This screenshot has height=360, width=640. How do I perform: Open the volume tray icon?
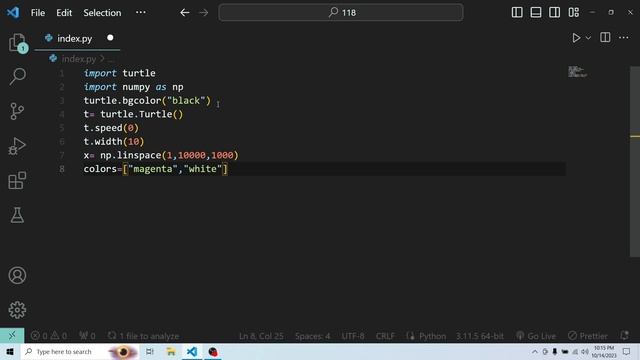click(x=585, y=351)
